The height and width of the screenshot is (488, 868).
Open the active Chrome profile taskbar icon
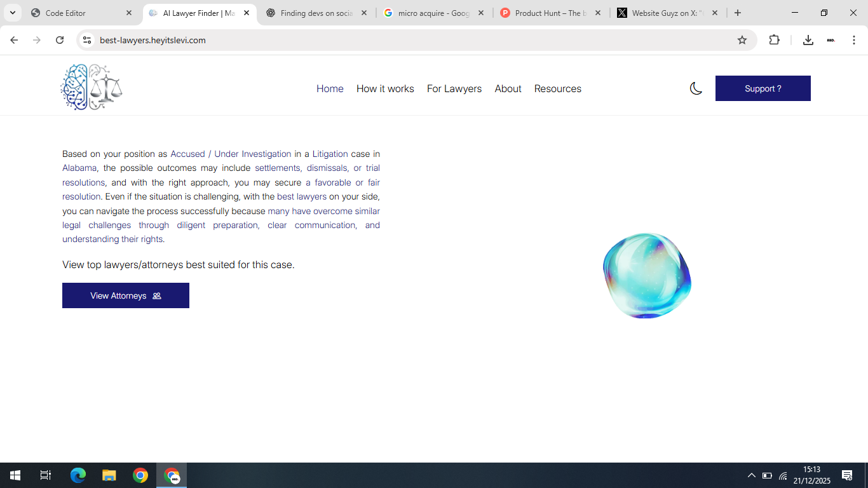(x=172, y=475)
